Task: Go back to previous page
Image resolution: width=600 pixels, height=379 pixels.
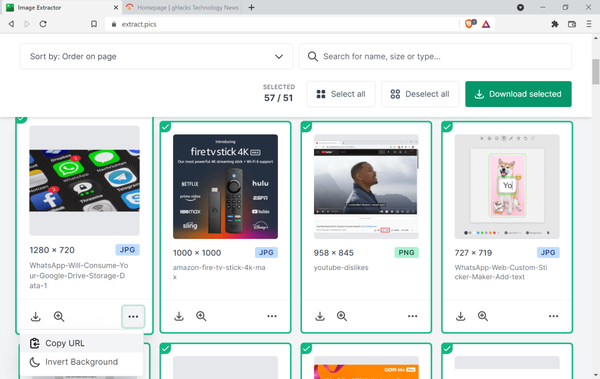Action: (11, 24)
